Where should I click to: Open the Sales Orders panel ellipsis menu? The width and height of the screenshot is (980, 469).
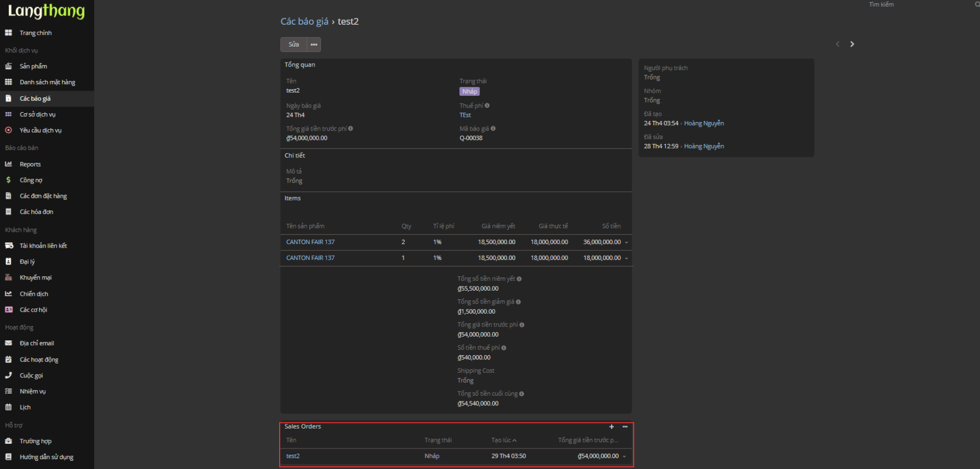click(x=625, y=426)
